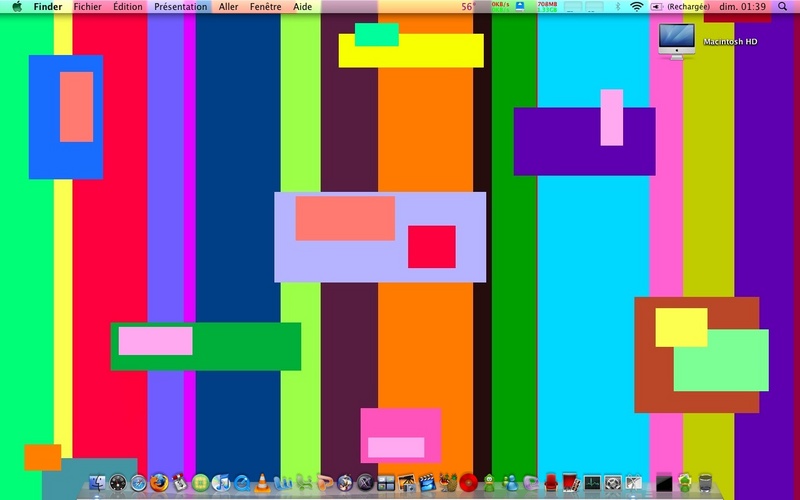The height and width of the screenshot is (500, 800).
Task: Launch QuickTime Player in the dock
Action: pos(242,482)
